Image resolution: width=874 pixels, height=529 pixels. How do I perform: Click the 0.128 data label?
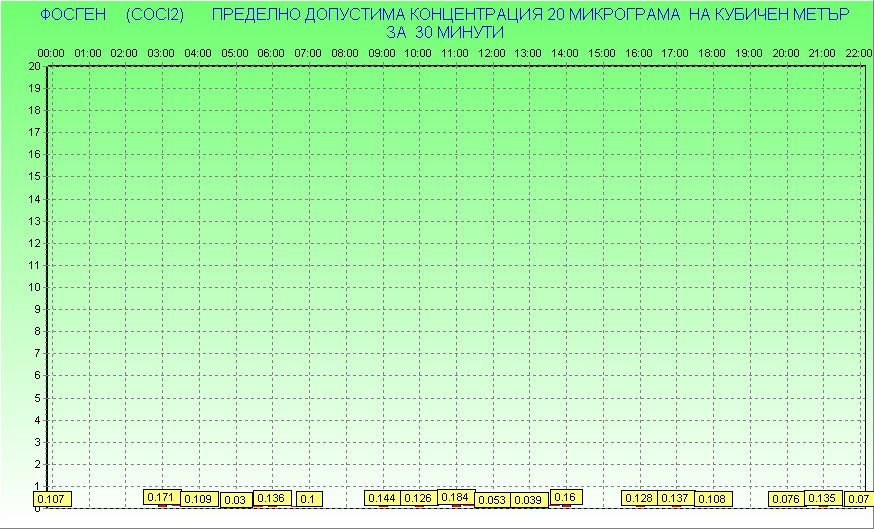click(640, 498)
